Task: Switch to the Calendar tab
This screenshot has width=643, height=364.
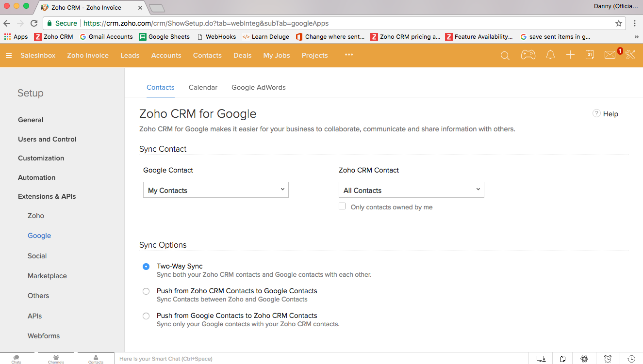Action: click(203, 88)
